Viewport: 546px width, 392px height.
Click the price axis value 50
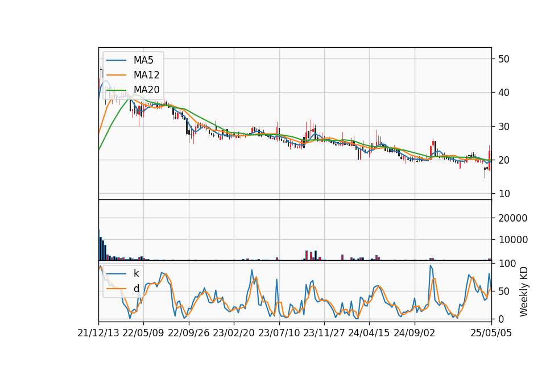[x=504, y=59]
